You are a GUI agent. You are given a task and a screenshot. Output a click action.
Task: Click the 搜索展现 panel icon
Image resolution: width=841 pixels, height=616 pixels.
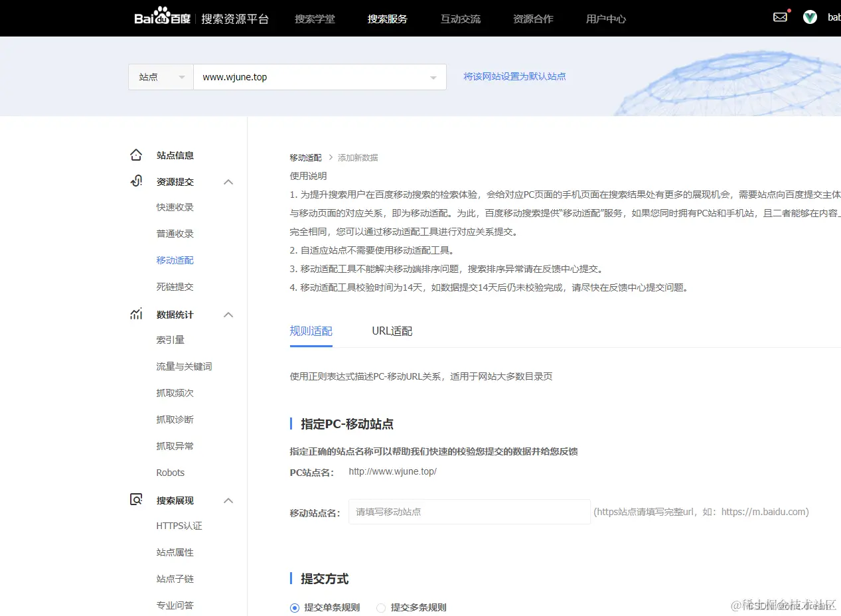tap(135, 499)
